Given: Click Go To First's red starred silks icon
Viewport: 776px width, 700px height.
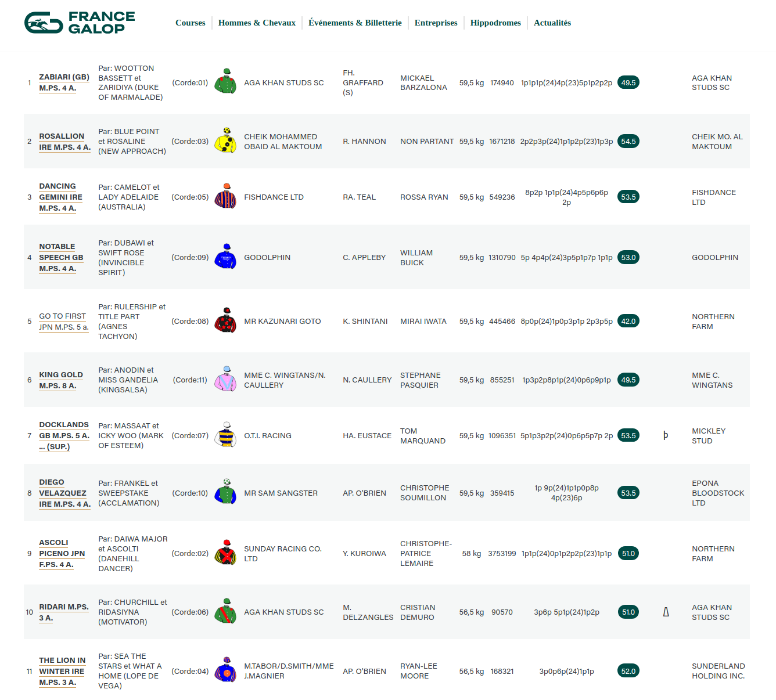Looking at the screenshot, I should [225, 320].
